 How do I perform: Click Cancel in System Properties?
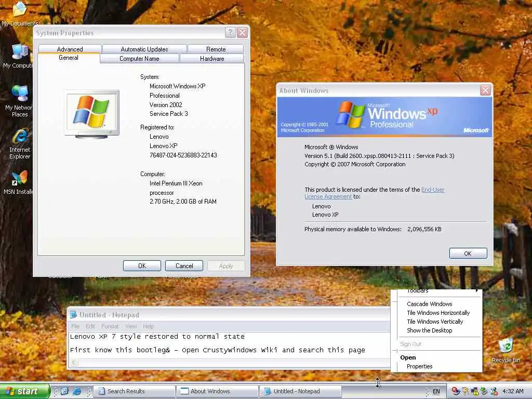click(184, 265)
